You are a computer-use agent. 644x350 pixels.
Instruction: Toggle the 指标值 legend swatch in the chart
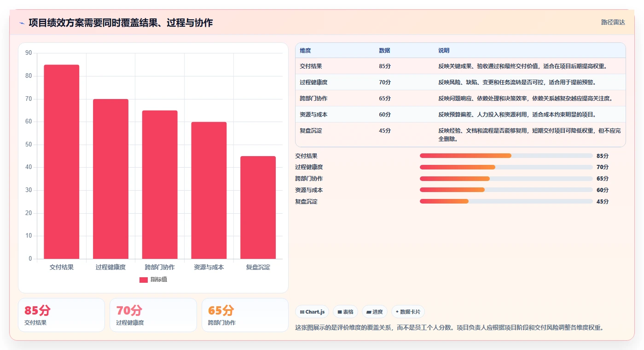(x=144, y=280)
